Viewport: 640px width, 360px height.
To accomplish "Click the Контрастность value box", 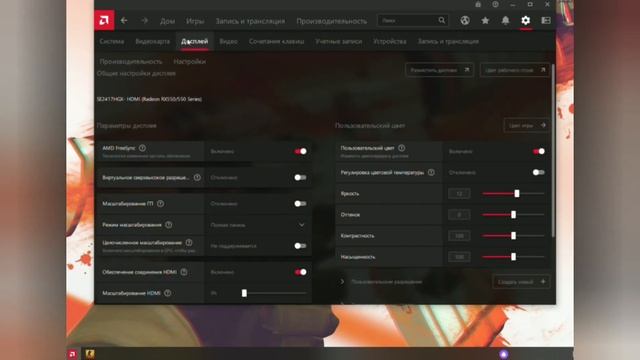I will click(x=459, y=236).
